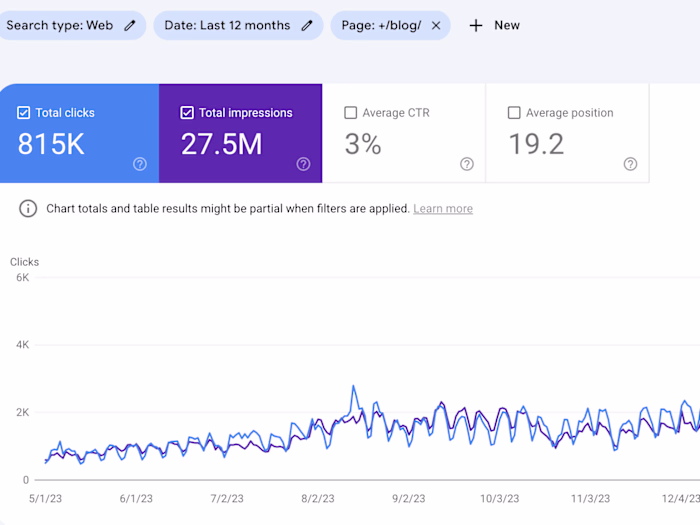700x525 pixels.
Task: Add a new filter with plus icon
Action: pos(476,25)
